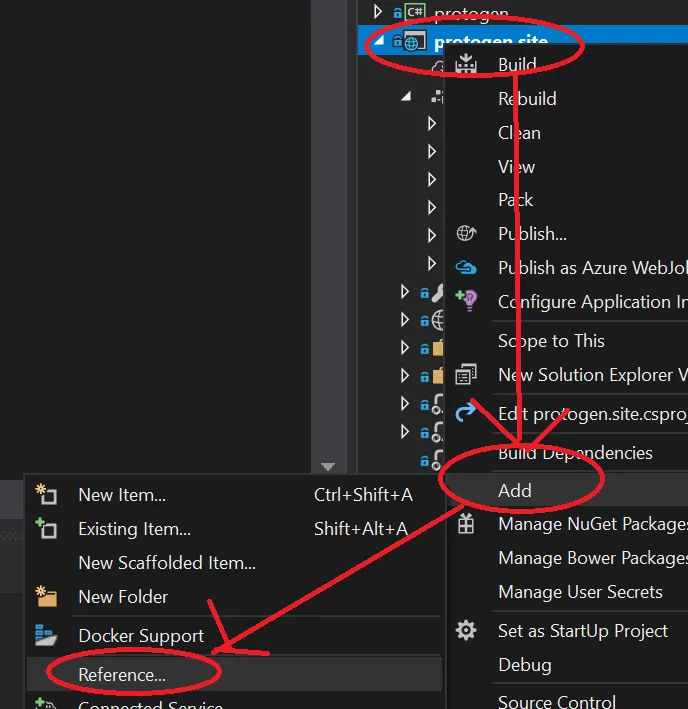This screenshot has width=688, height=709.
Task: Choose Publish... in the context menu
Action: click(532, 234)
